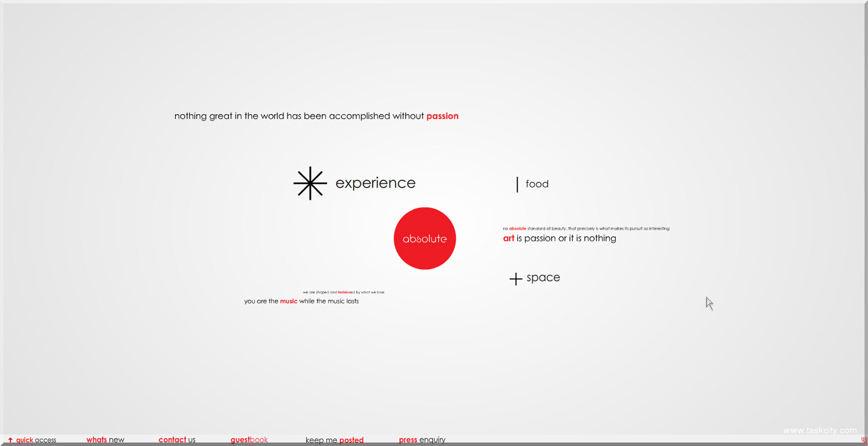Click the red absolute circle logo
Viewport: 868px width, 446px height.
coord(425,238)
